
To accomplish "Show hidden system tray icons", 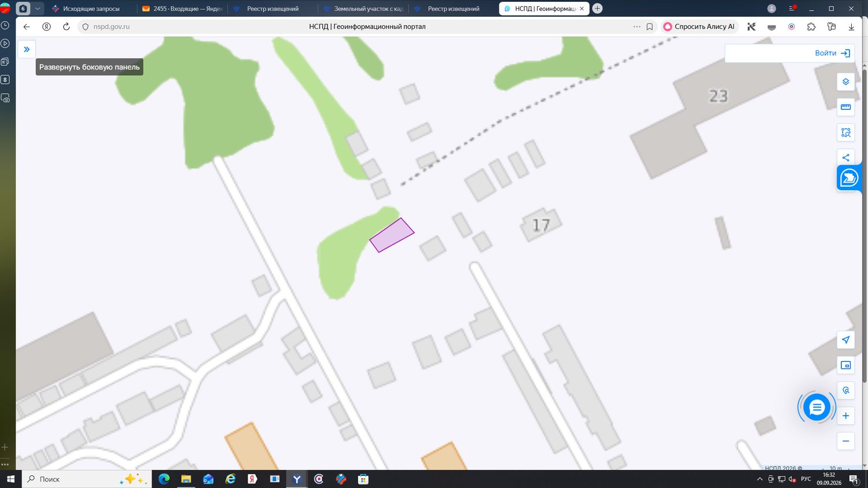I will click(x=760, y=479).
